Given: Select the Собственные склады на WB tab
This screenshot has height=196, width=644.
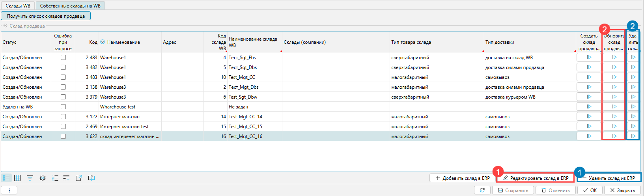Looking at the screenshot, I should click(x=70, y=6).
